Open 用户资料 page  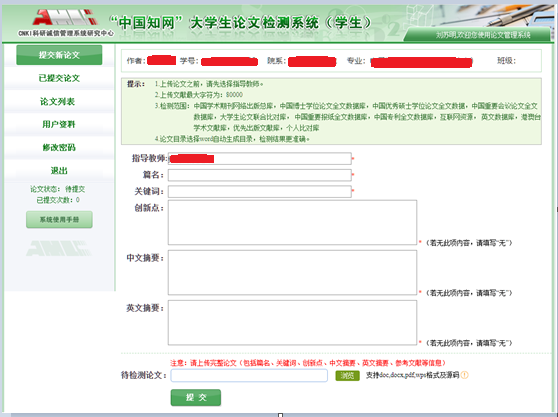coord(59,124)
